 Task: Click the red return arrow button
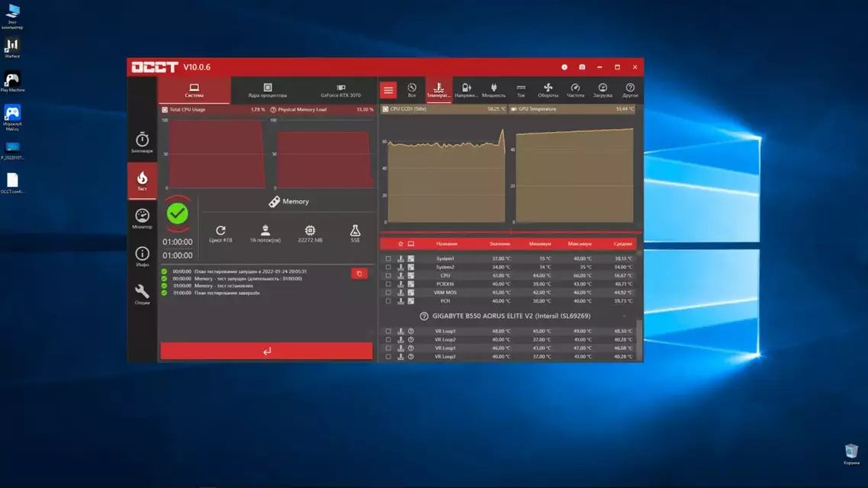[x=267, y=351]
